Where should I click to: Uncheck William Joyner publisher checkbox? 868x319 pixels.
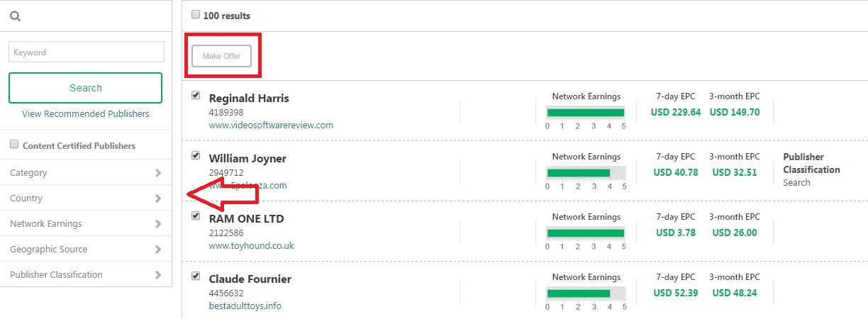coord(196,155)
